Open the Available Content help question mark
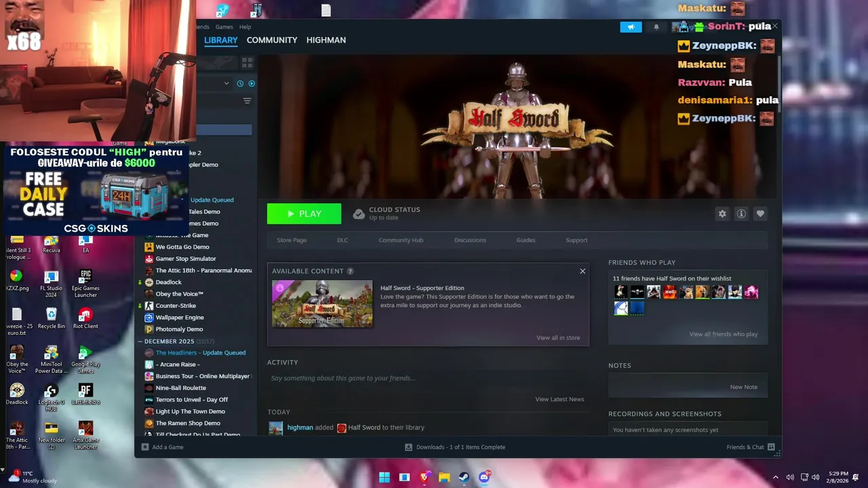 click(350, 271)
